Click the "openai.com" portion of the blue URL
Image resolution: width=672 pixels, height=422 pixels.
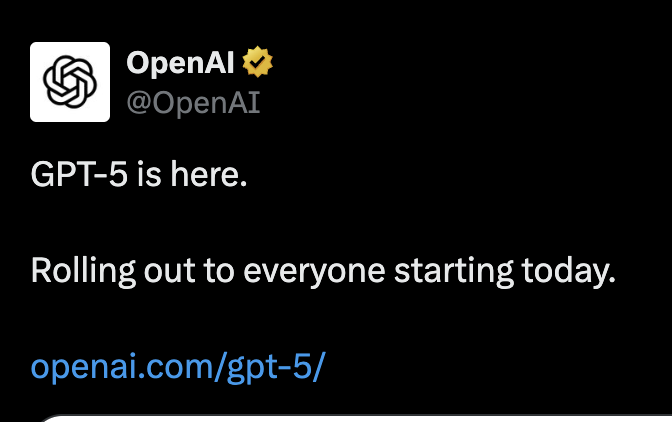(122, 367)
